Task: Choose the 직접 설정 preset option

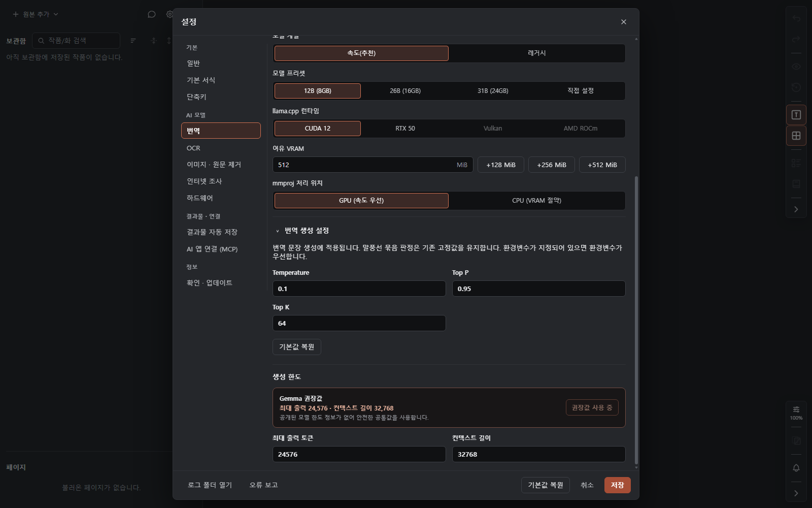Action: point(580,91)
